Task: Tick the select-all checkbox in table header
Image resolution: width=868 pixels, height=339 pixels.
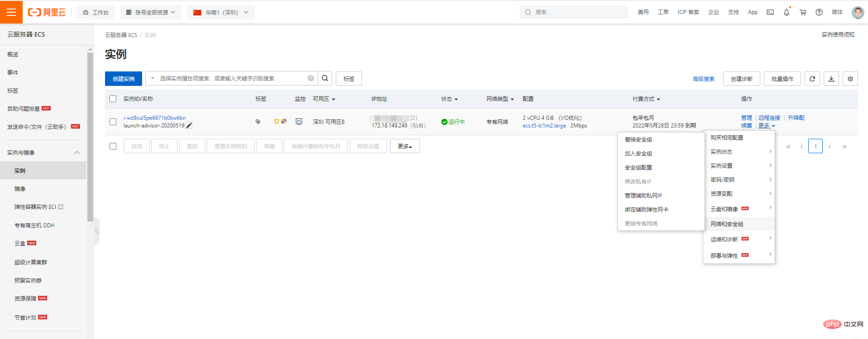Action: click(113, 99)
